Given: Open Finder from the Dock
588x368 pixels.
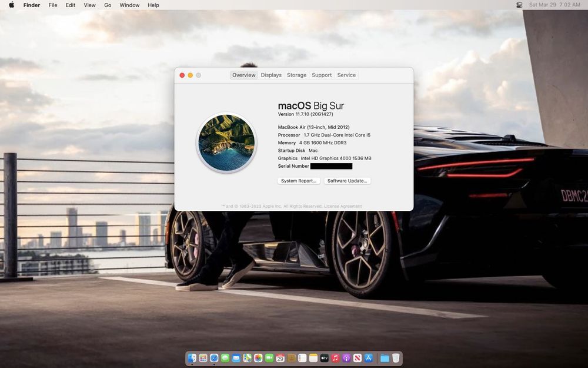Looking at the screenshot, I should 192,358.
